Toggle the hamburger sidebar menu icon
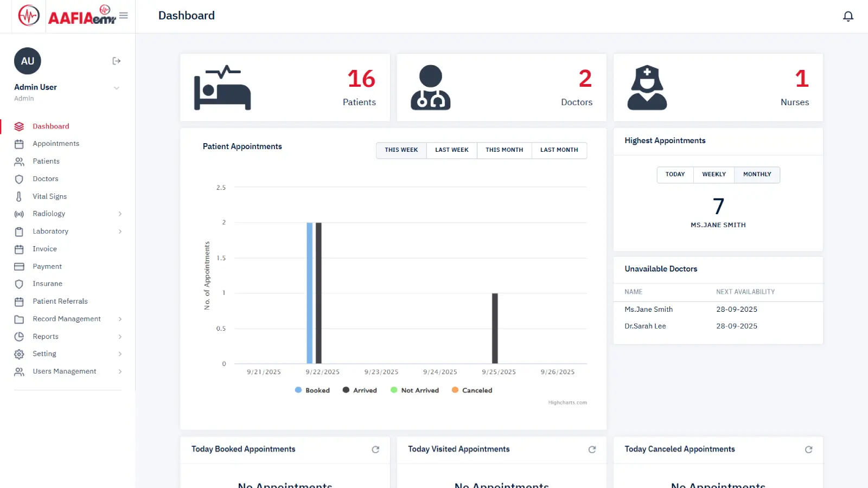This screenshot has width=868, height=488. 124,16
